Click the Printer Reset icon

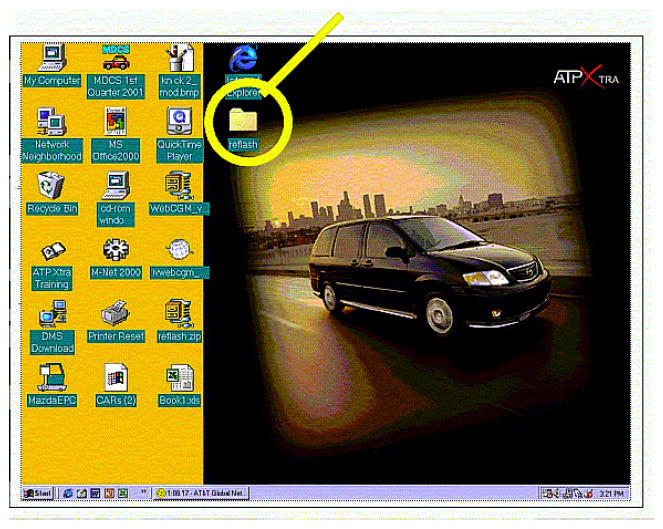coord(116,315)
